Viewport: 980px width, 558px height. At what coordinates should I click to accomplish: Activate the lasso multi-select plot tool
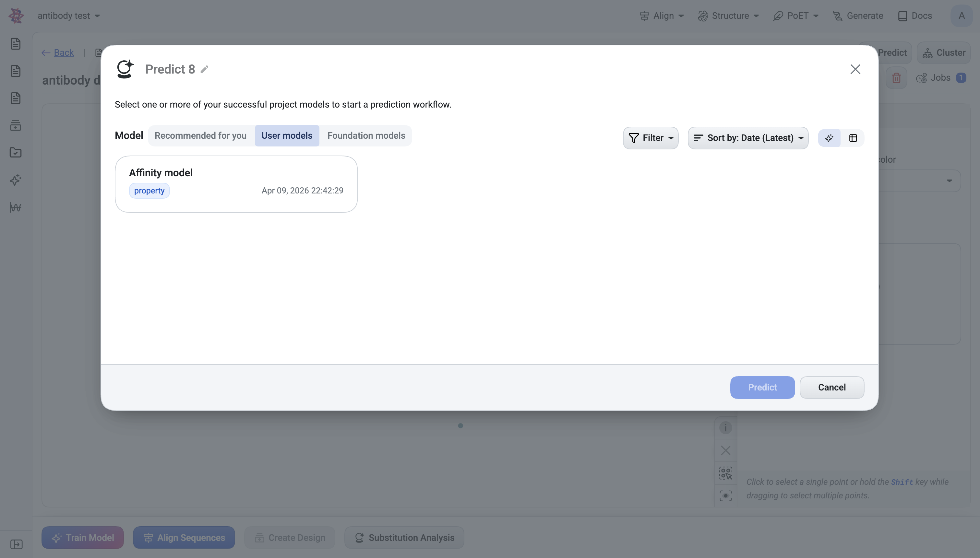tap(725, 473)
